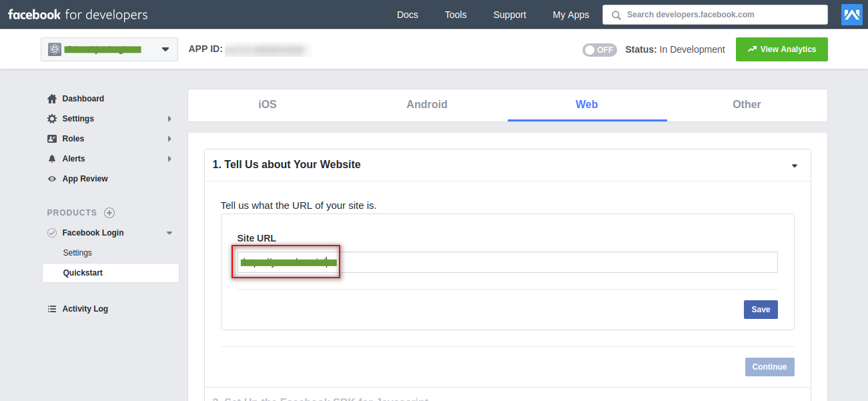Image resolution: width=868 pixels, height=401 pixels.
Task: Click the 1. Tell Us about Your Website heading
Action: click(x=286, y=165)
